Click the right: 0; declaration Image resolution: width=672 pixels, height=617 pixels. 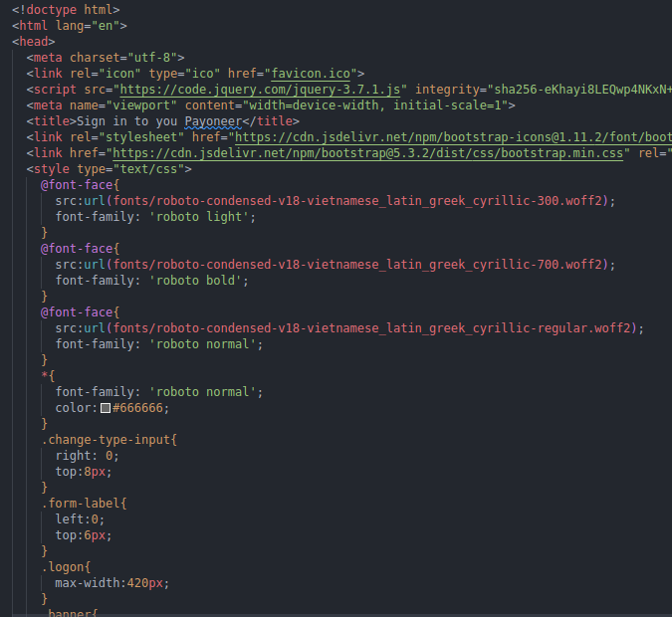point(88,456)
